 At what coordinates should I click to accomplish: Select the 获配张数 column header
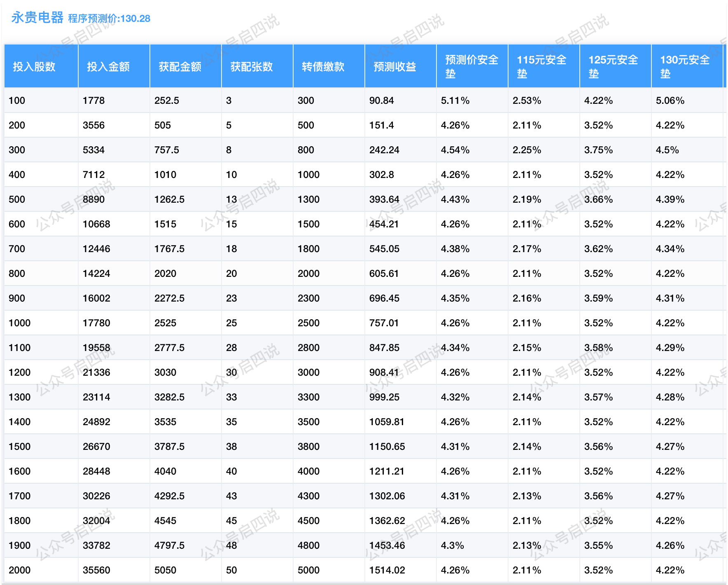[x=252, y=67]
